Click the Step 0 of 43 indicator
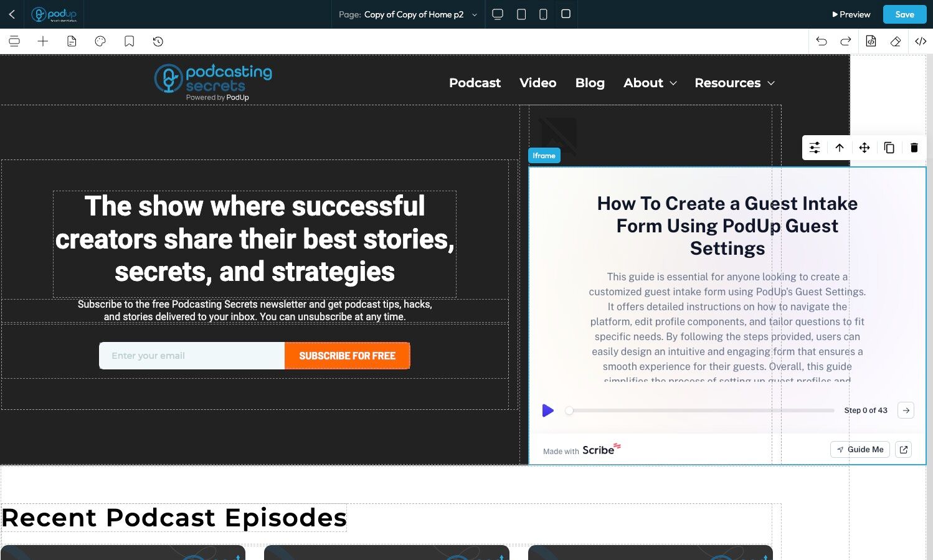Screen dimensions: 933x560 [866, 411]
